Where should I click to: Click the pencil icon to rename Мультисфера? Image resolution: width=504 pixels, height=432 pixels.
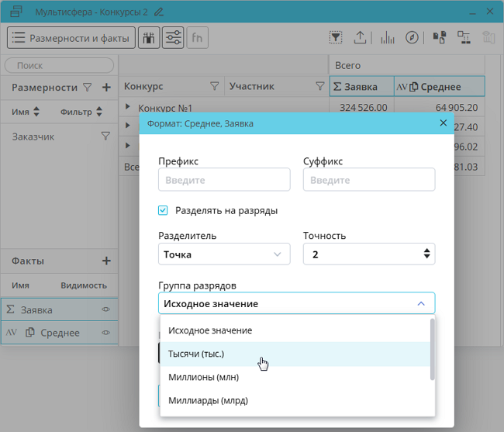click(x=160, y=12)
